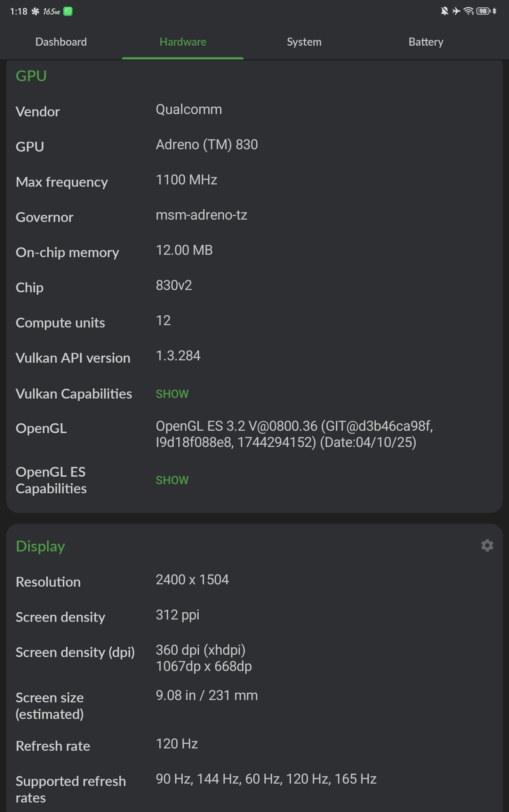Tap the clock in status bar
509x812 pixels.
tap(19, 12)
